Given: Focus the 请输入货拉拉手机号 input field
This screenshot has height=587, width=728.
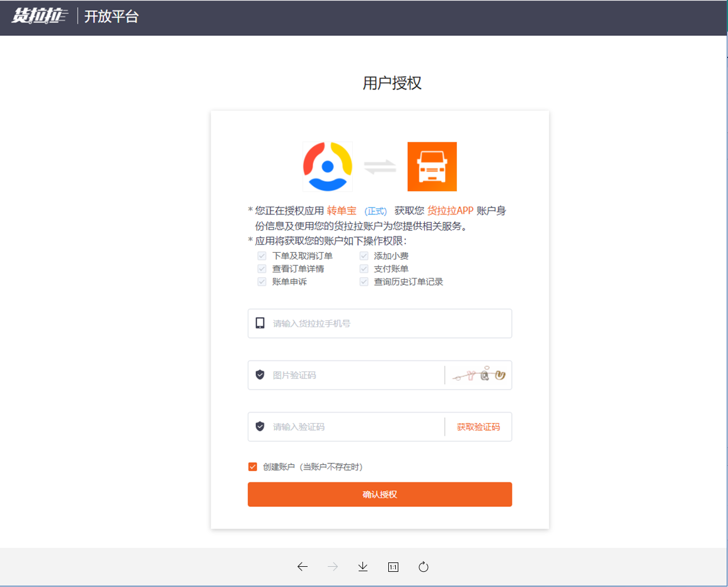Looking at the screenshot, I should (380, 323).
